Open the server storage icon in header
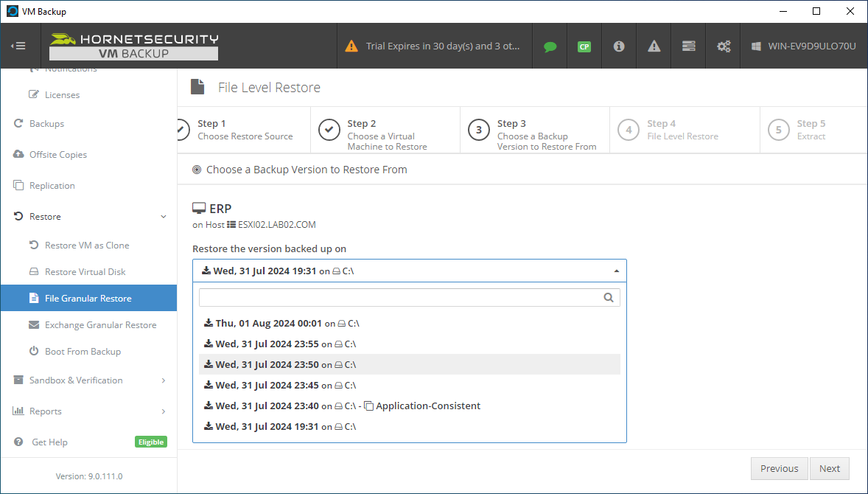Screen dimensions: 868x494 (689, 46)
